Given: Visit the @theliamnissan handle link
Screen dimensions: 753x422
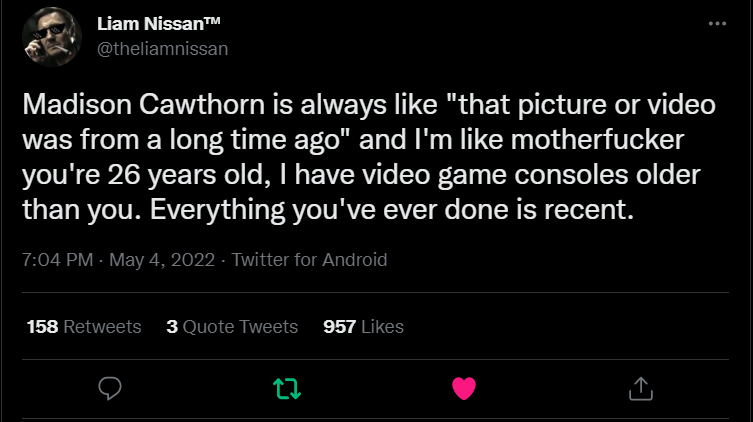Looking at the screenshot, I should [x=162, y=48].
